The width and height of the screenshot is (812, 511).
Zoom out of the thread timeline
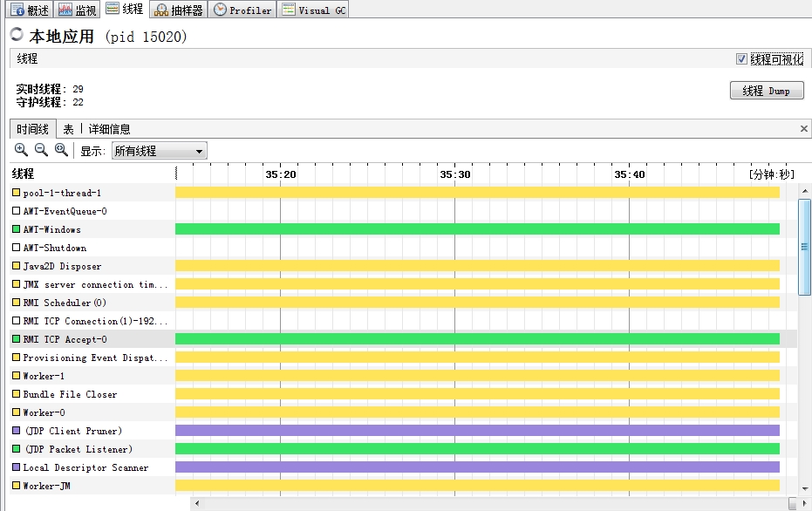[x=41, y=150]
